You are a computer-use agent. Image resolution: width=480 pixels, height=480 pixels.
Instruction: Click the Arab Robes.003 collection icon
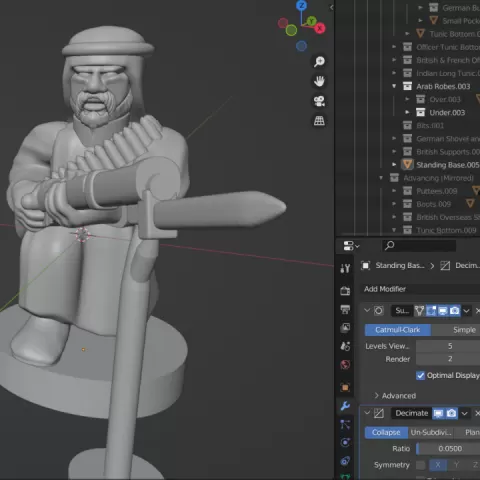[407, 86]
